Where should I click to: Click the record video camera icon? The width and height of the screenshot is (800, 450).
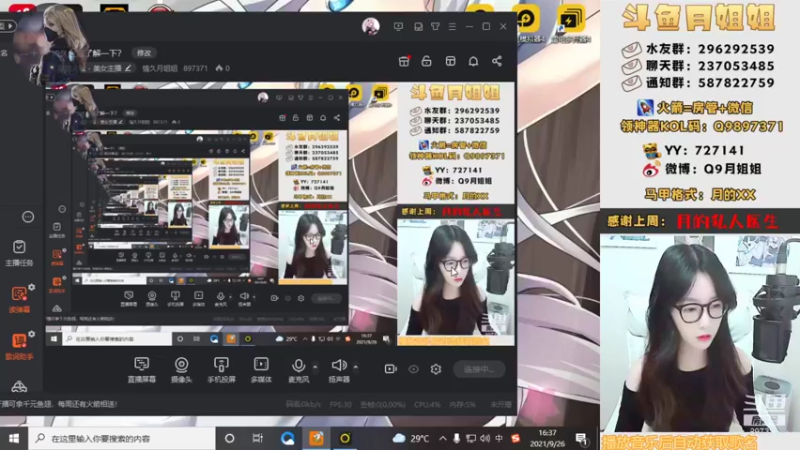point(390,368)
